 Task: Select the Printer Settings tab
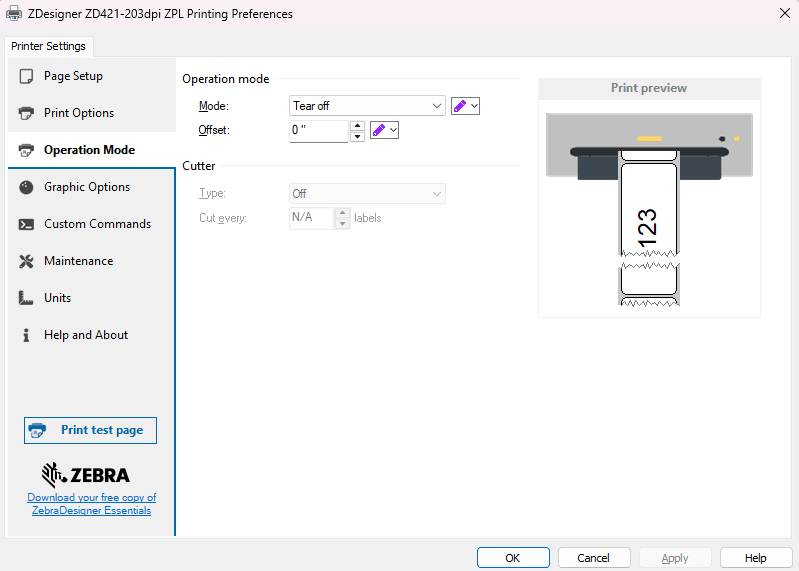click(48, 46)
